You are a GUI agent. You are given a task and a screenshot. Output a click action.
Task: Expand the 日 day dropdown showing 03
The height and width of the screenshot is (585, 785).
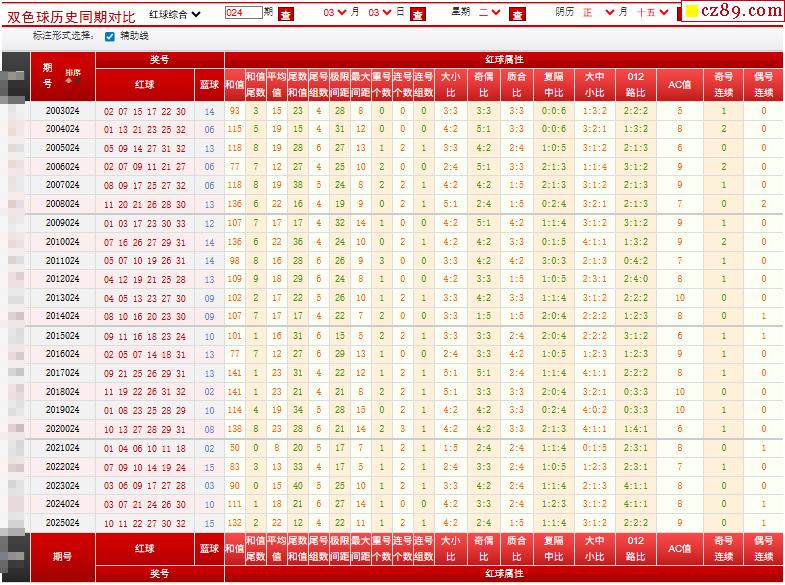[381, 13]
